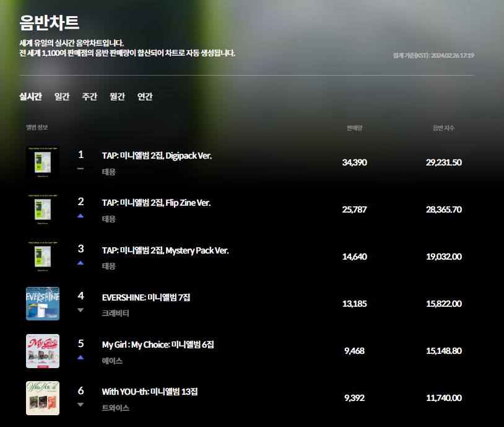Open TAP Flip Zine Ver. album cover thumbnail
Viewport: 504px width, 427px height.
(x=43, y=209)
